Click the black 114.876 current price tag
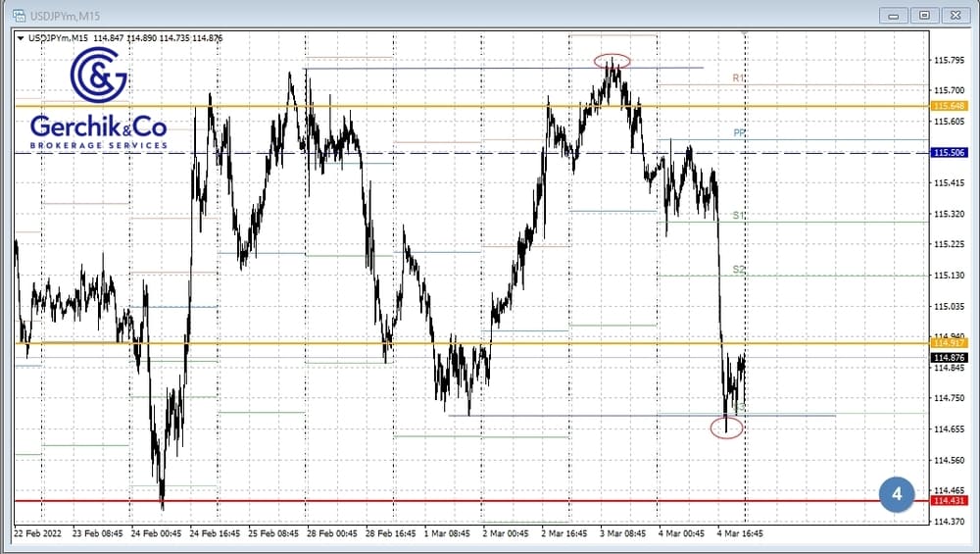Screen dimensions: 980x554 coord(950,358)
